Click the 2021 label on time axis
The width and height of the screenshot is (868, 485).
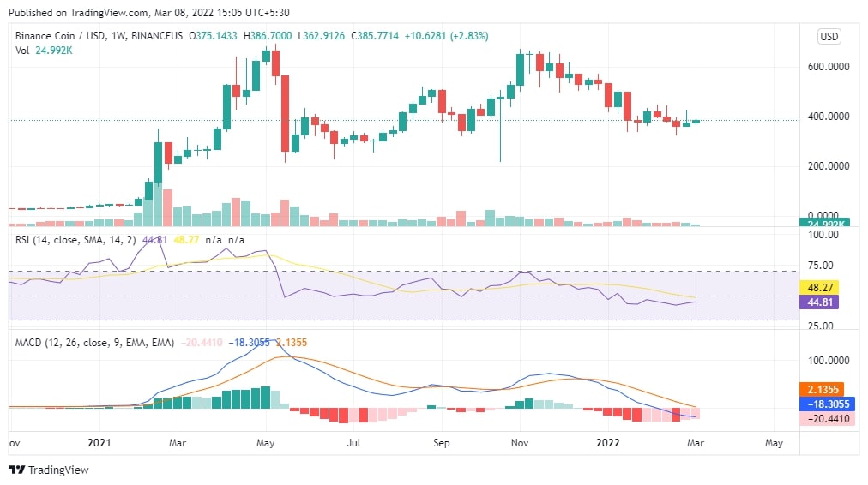click(100, 443)
